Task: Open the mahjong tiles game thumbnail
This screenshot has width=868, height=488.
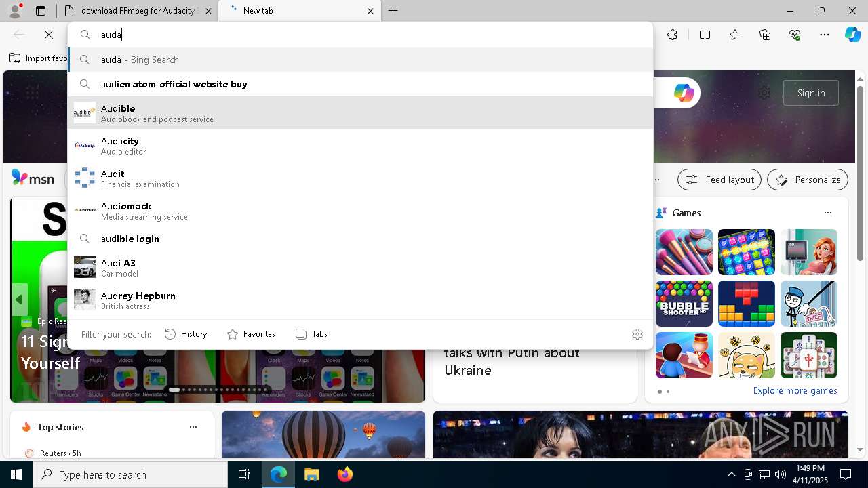Action: tap(809, 355)
